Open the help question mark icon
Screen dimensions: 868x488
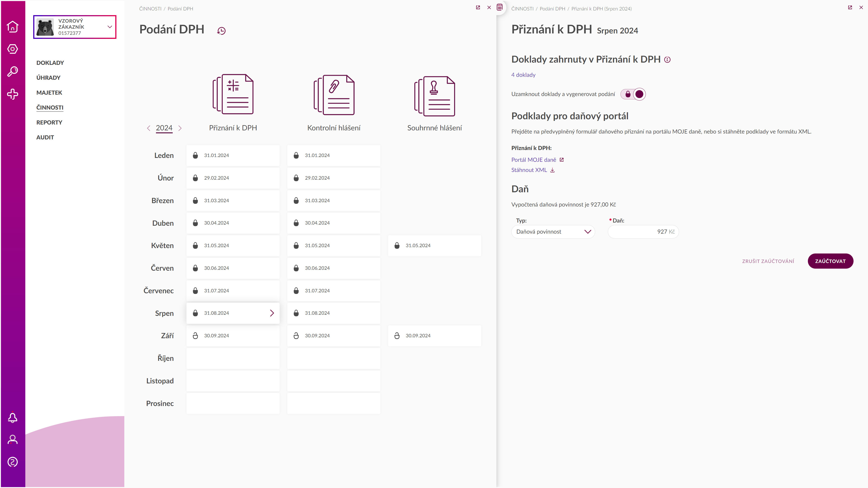click(12, 462)
